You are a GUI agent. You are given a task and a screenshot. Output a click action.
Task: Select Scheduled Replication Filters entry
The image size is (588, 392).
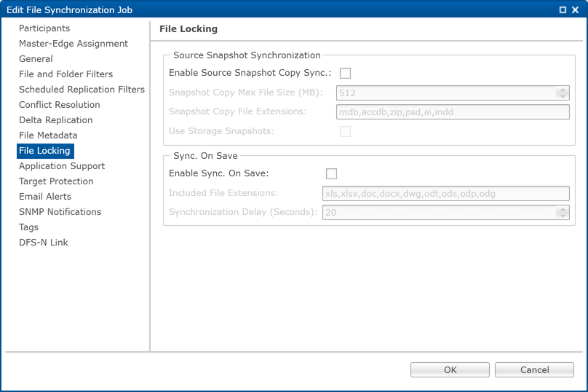click(82, 90)
